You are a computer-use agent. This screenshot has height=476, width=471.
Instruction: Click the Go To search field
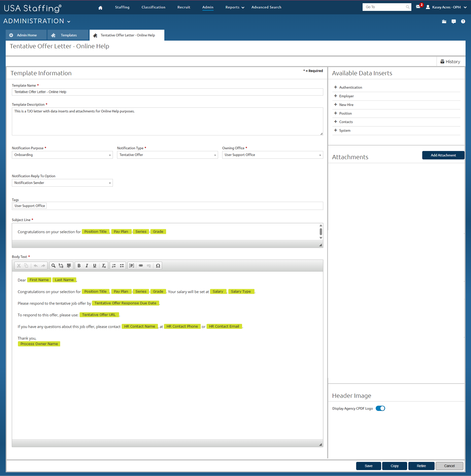tap(384, 7)
